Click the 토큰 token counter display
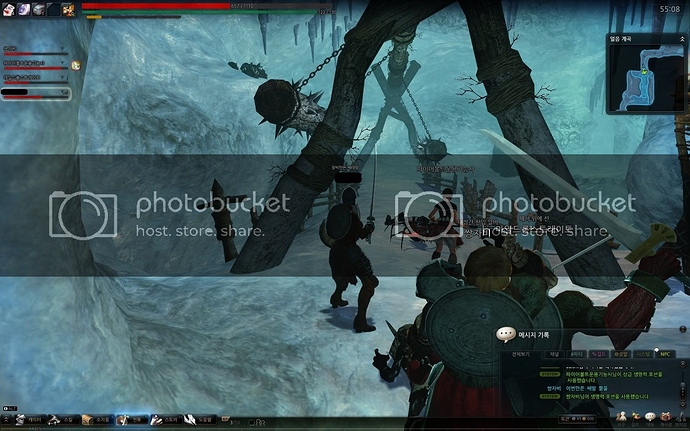The height and width of the screenshot is (431, 690). 577,419
